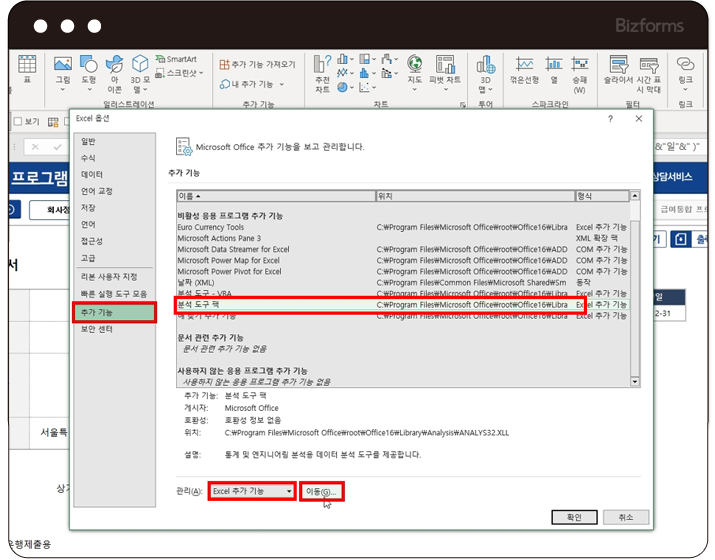Screen dimensions: 715x560
Task: Click the scatter chart icon in 차트 group
Action: click(x=364, y=87)
